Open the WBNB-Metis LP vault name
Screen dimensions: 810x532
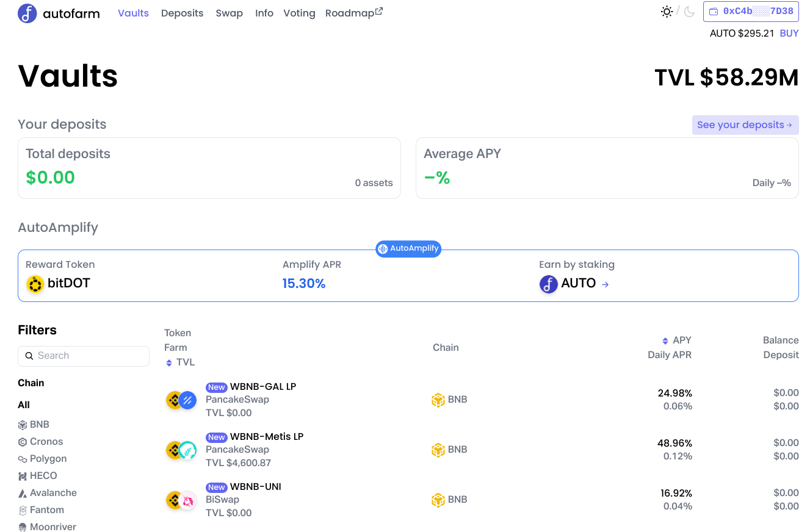(267, 437)
